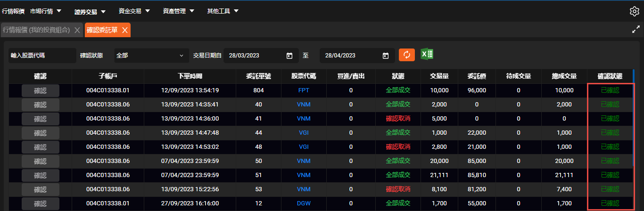Viewport: 644px width, 211px height.
Task: Click the fullscreen expand arrows icon
Action: click(635, 29)
